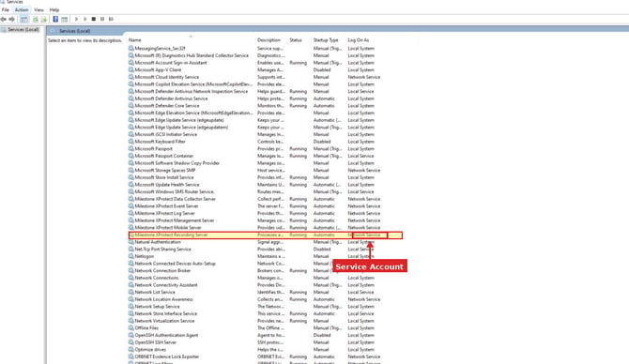Click the icon beside Network Connections
The width and height of the screenshot is (629, 364).
click(130, 278)
